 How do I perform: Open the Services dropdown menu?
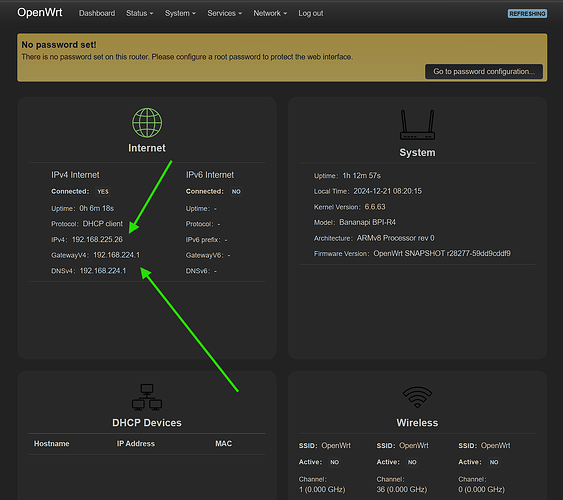point(224,13)
